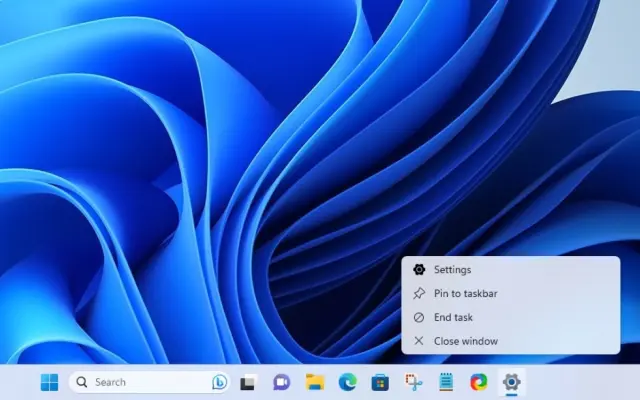
Task: Click the X icon beside Close window
Action: pyautogui.click(x=419, y=341)
